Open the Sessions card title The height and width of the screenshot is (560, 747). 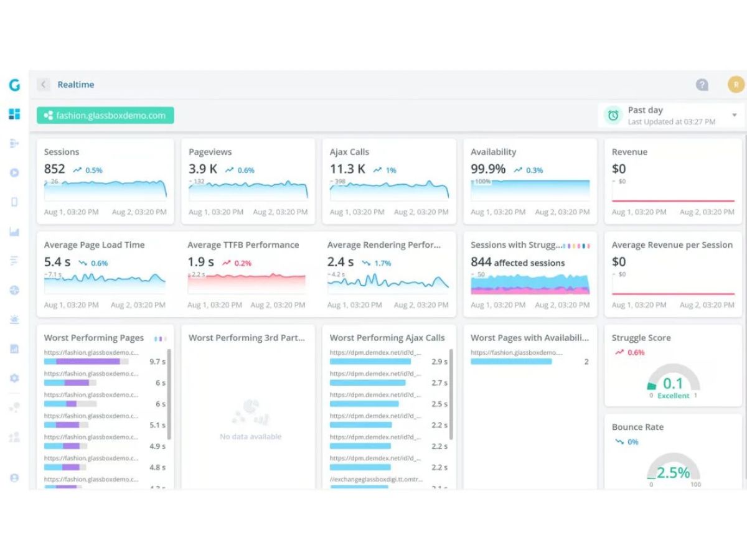click(x=62, y=152)
